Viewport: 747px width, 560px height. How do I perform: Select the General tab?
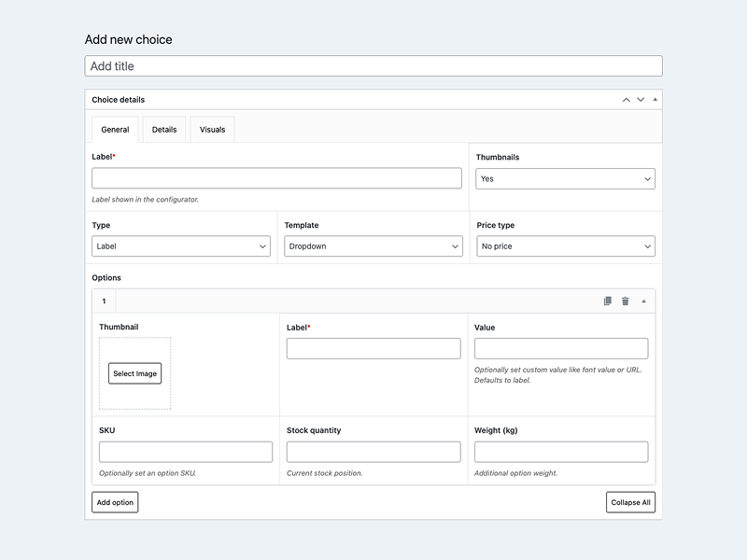pyautogui.click(x=115, y=130)
